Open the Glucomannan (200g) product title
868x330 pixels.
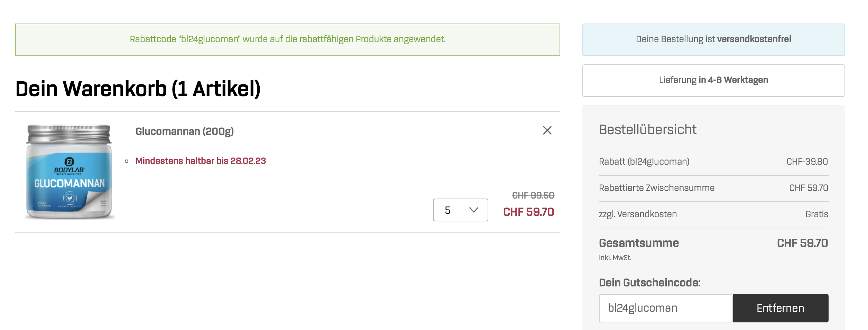pyautogui.click(x=185, y=131)
